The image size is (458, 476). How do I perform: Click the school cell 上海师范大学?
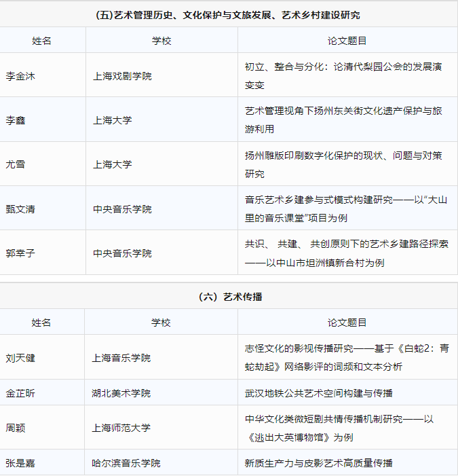tap(122, 428)
